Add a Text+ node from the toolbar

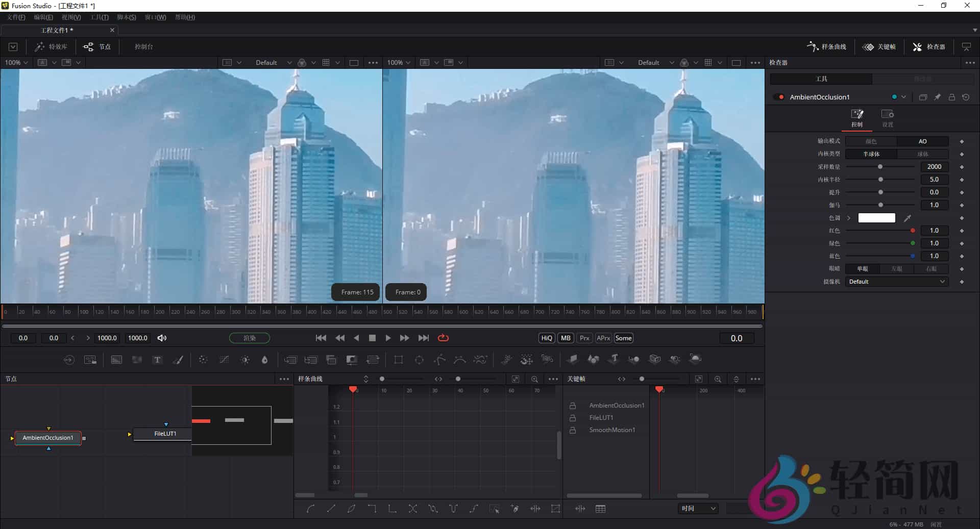pos(157,360)
